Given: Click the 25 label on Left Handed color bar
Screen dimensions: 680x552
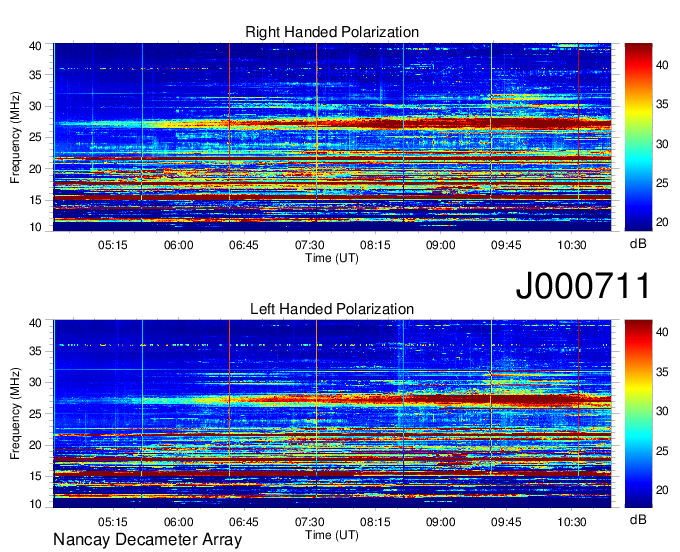Looking at the screenshot, I should (x=662, y=451).
